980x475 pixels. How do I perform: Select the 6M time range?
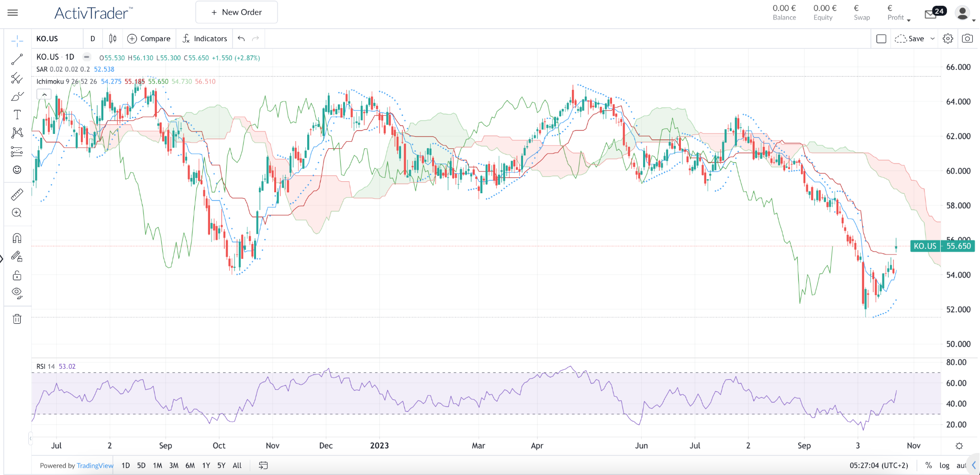[190, 465]
